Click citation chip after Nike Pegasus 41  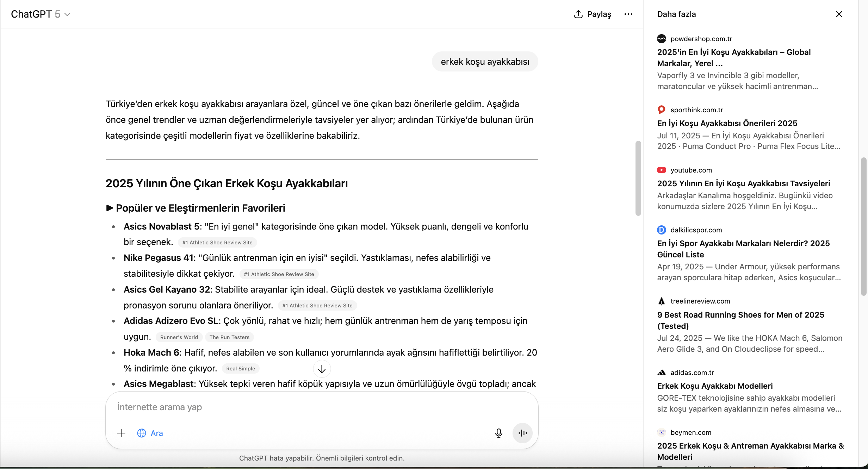[x=279, y=274]
